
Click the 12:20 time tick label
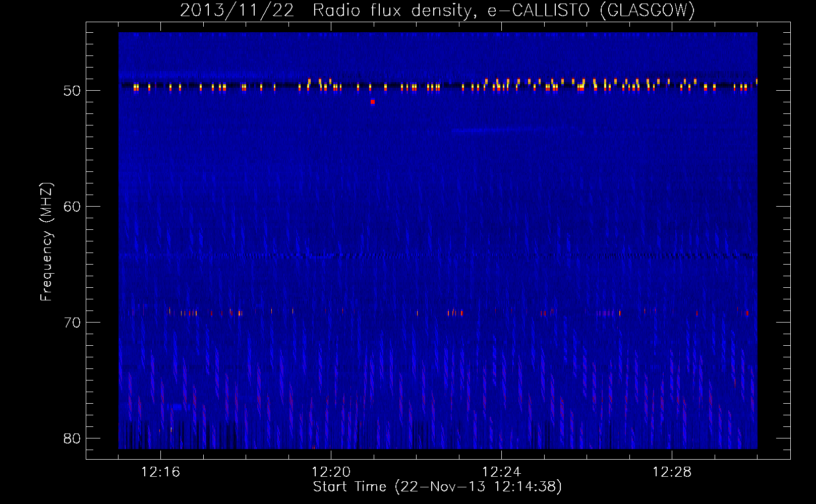[x=331, y=472]
